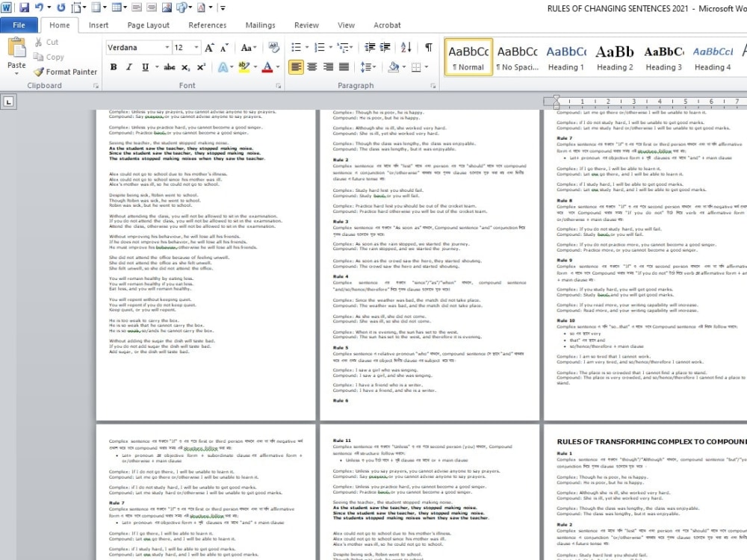Open Font dialog launcher
Image resolution: width=747 pixels, height=560 pixels.
point(278,86)
